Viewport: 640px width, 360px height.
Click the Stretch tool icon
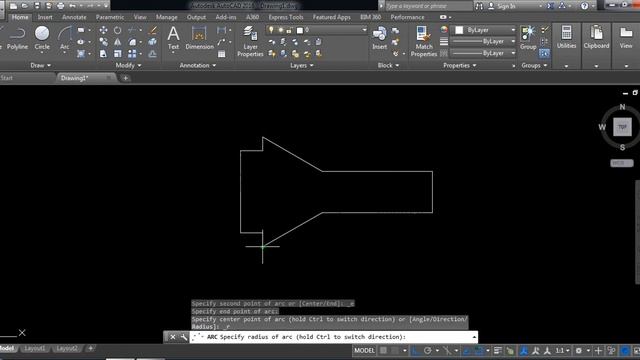(103, 53)
